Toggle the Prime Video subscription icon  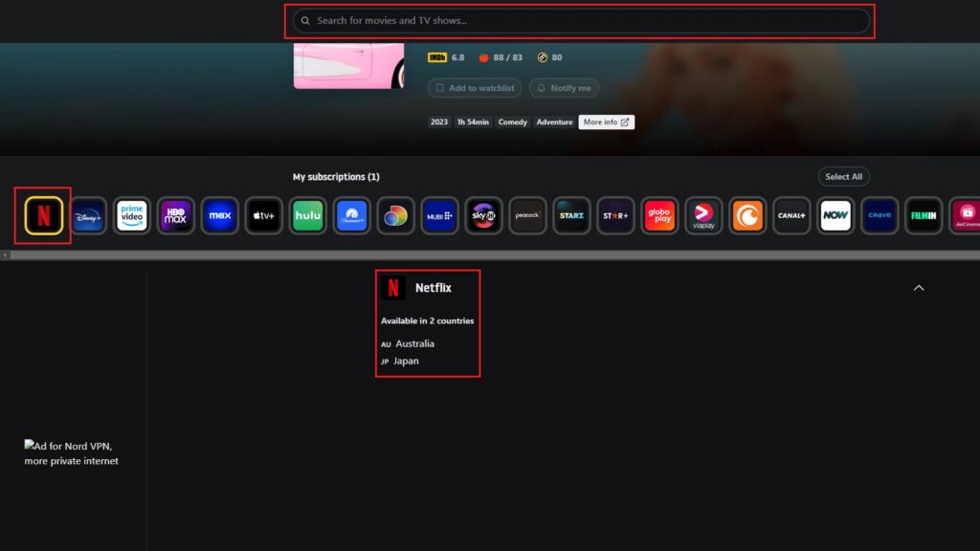(x=132, y=215)
